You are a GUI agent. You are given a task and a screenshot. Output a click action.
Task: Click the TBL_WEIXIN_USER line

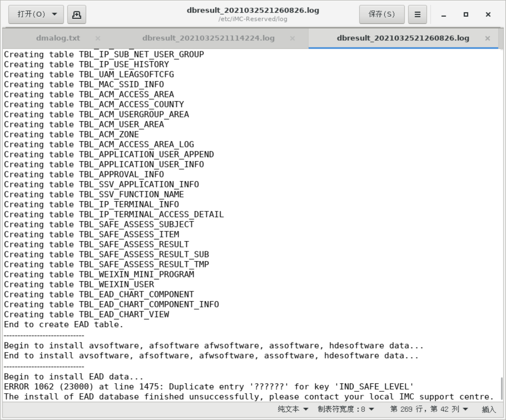point(79,284)
